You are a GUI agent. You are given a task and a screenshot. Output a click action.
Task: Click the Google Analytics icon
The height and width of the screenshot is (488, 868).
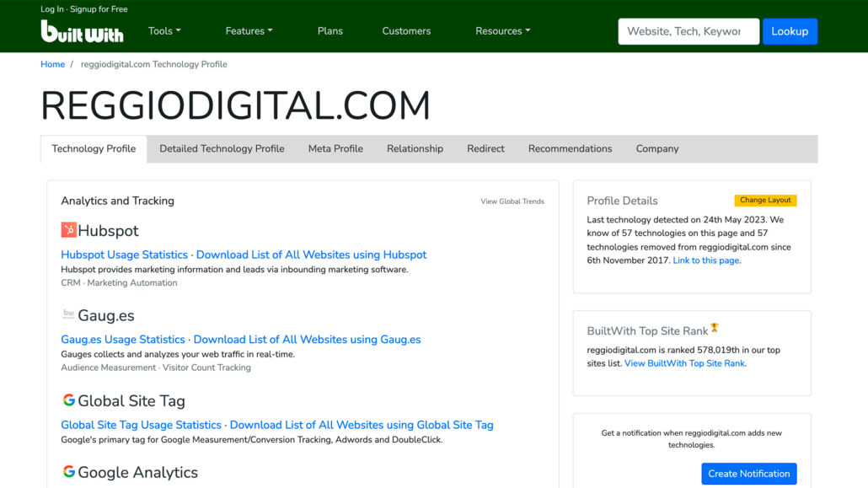(x=67, y=473)
